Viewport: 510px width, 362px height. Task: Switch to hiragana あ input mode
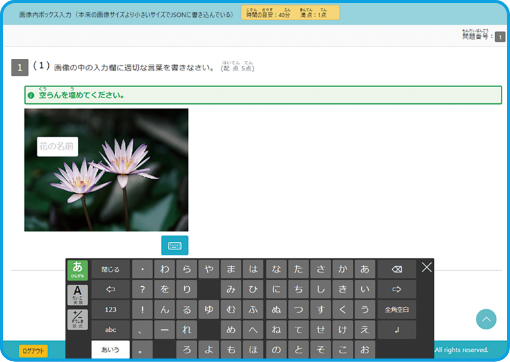(77, 270)
